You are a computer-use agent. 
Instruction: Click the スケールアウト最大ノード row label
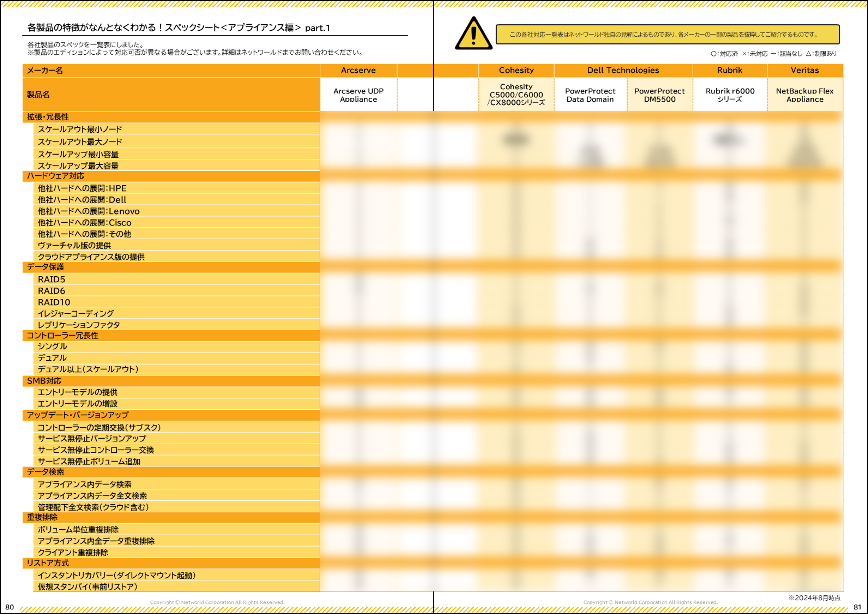tap(176, 142)
